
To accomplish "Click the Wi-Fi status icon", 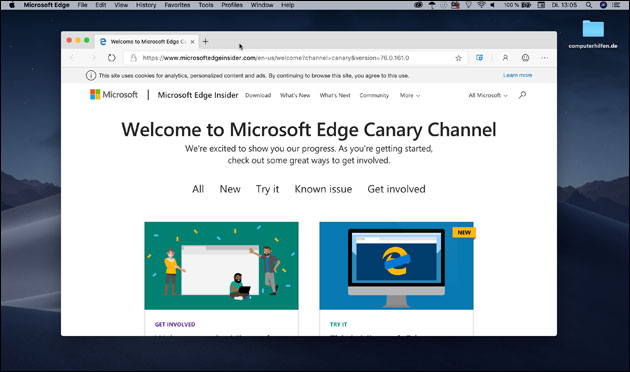I will pyautogui.click(x=481, y=5).
